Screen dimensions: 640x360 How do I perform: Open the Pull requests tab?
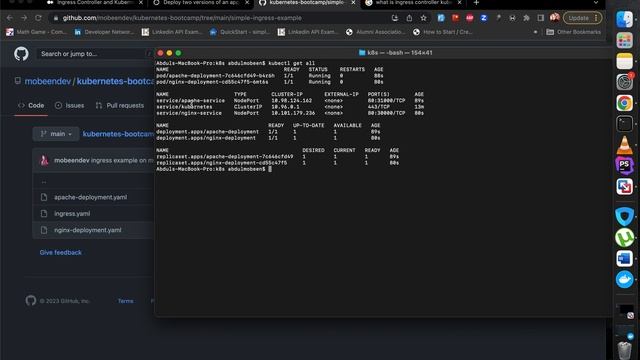[120, 105]
